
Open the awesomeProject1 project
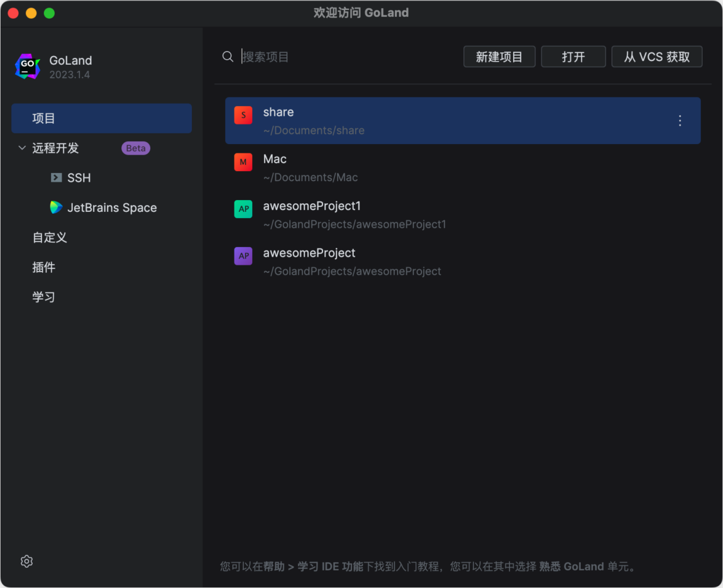(x=463, y=215)
